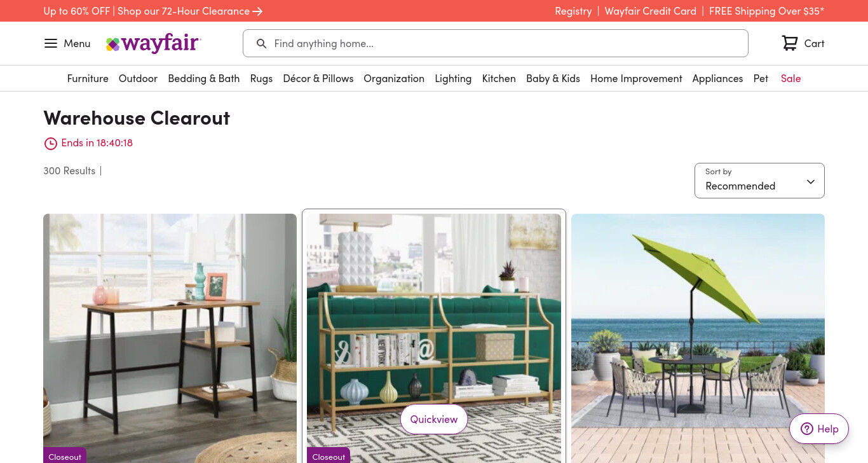The image size is (868, 463).
Task: Click the Help question mark icon
Action: [x=807, y=429]
